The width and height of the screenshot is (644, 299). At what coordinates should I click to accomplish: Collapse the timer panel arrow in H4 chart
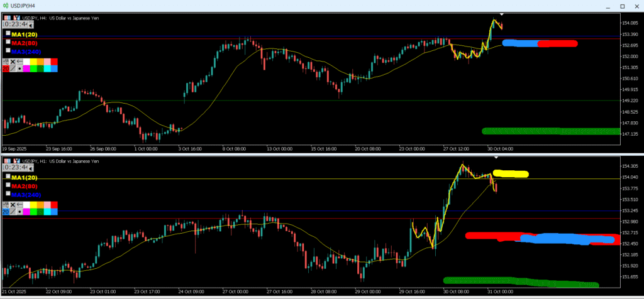30,26
